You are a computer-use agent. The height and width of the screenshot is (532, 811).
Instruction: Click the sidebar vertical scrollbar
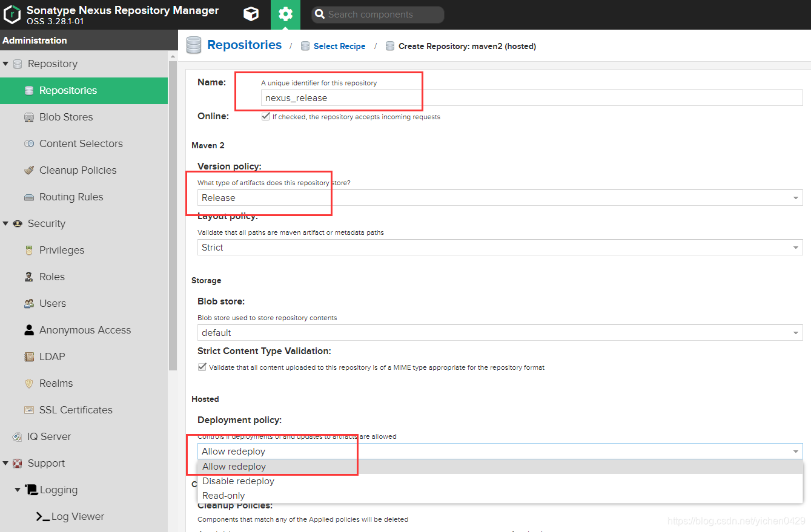[x=173, y=215]
